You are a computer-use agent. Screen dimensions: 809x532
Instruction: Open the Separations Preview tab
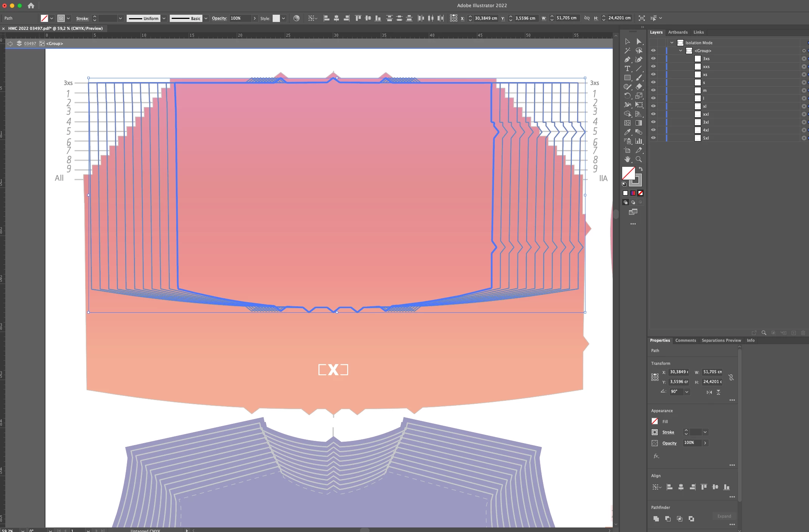[x=721, y=340]
